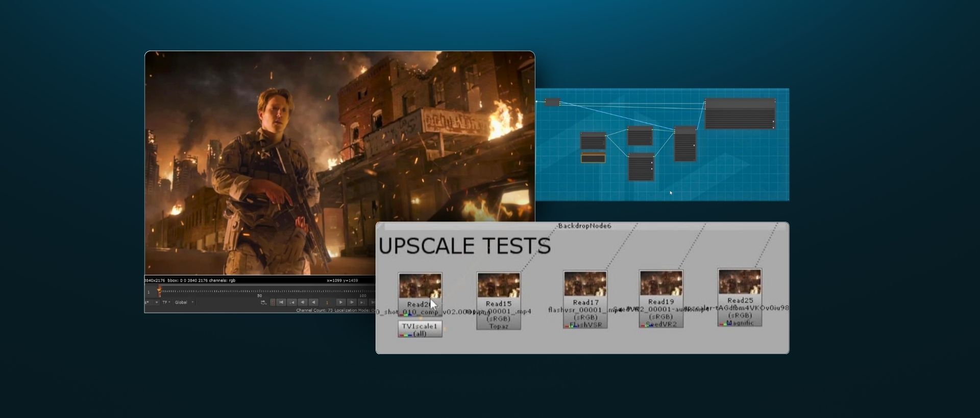Click the Channel Count: 73 status text

pyautogui.click(x=314, y=310)
